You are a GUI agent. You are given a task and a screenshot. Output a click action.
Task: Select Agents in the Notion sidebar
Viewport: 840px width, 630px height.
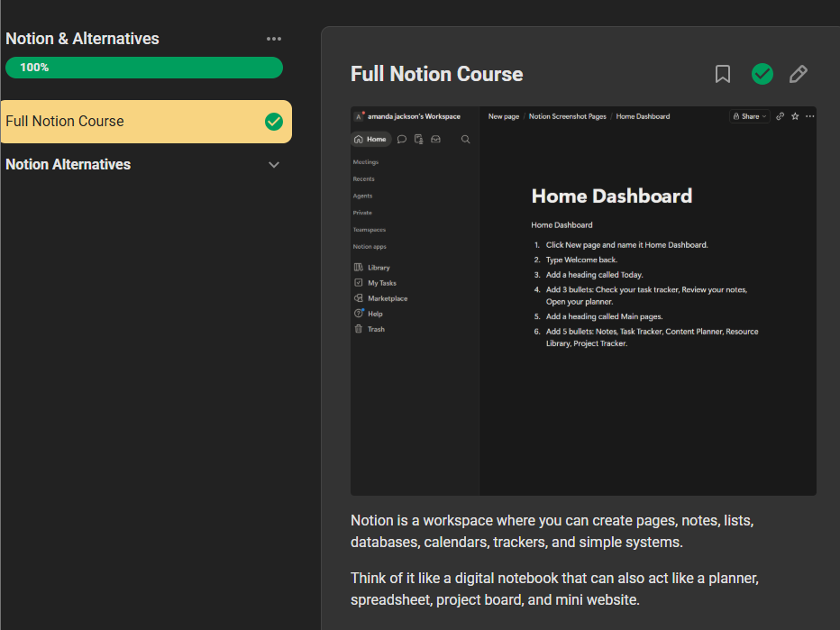(362, 196)
